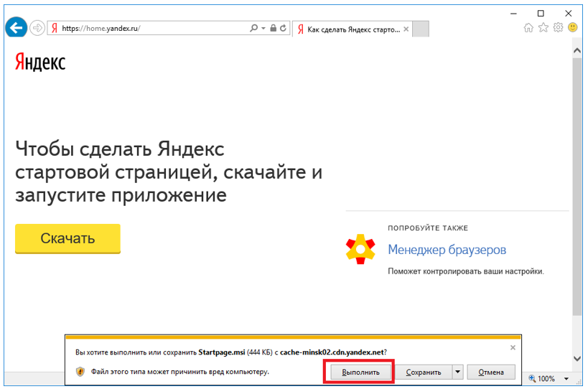The image size is (588, 389).
Task: Click the scrollbar down arrow
Action: pos(577,359)
